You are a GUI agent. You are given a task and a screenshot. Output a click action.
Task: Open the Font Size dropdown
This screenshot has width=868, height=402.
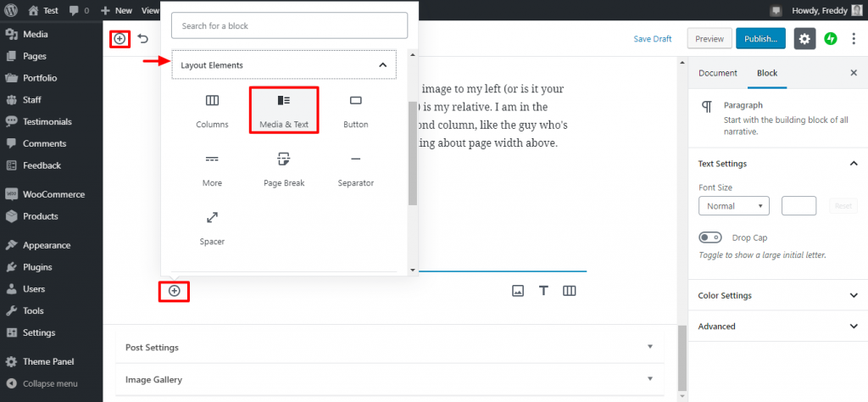[733, 206]
